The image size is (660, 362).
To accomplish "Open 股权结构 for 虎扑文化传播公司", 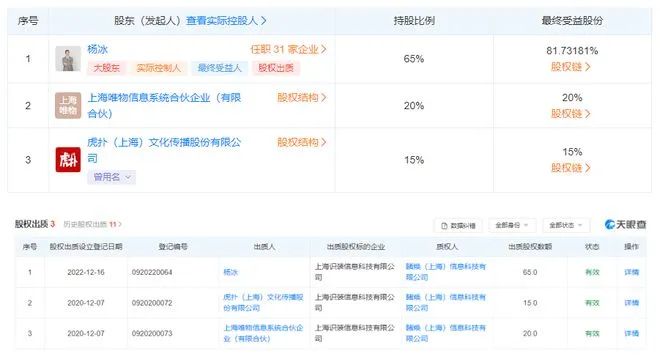I will [x=301, y=142].
